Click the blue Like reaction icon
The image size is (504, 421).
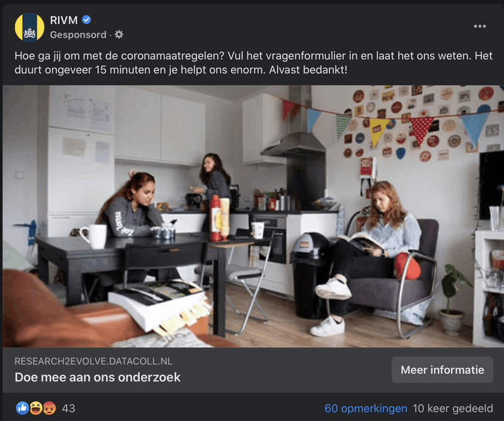coord(22,408)
